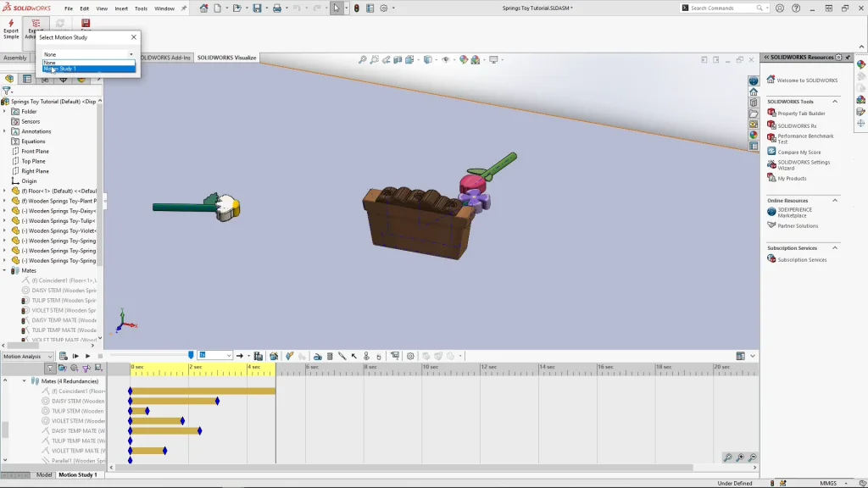Viewport: 868px width, 488px height.
Task: Open the playback speed combo box
Action: [215, 356]
